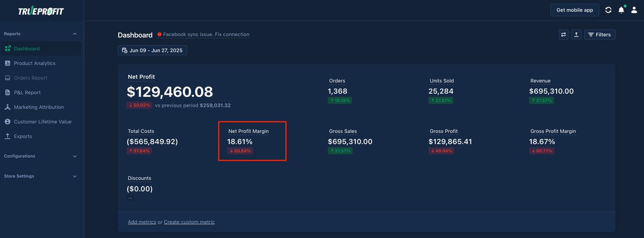
Task: Open the Filters button
Action: point(599,34)
